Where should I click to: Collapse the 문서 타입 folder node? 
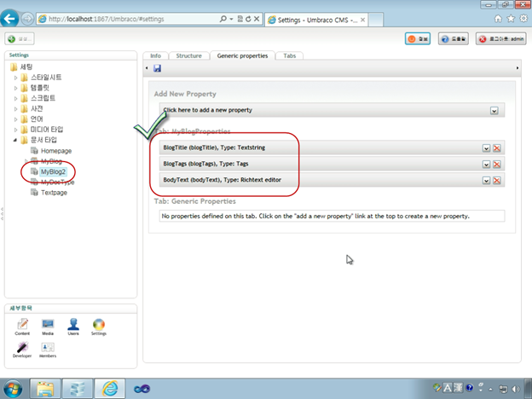pos(15,140)
